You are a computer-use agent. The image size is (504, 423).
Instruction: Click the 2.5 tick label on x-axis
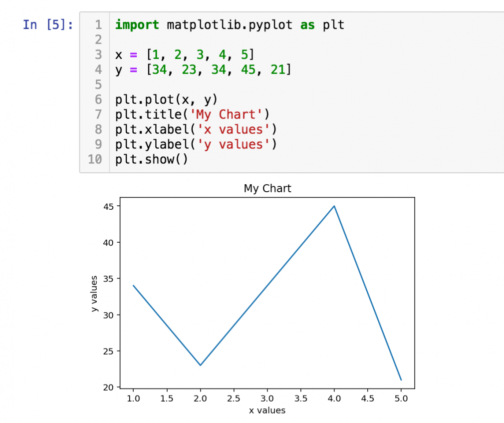click(x=234, y=399)
